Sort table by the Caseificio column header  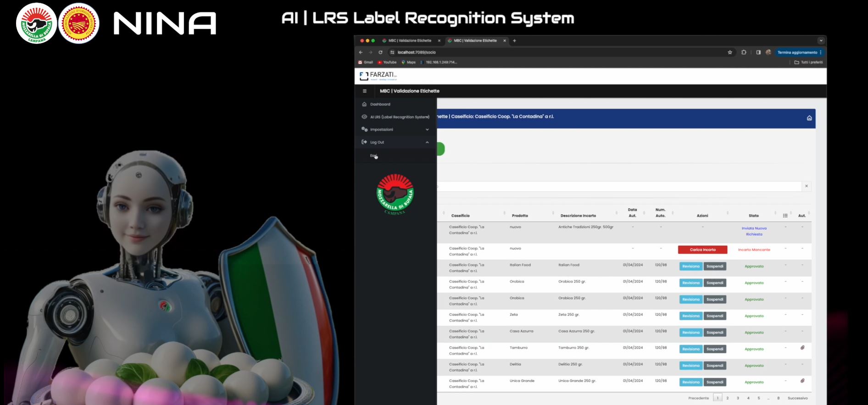click(x=460, y=216)
